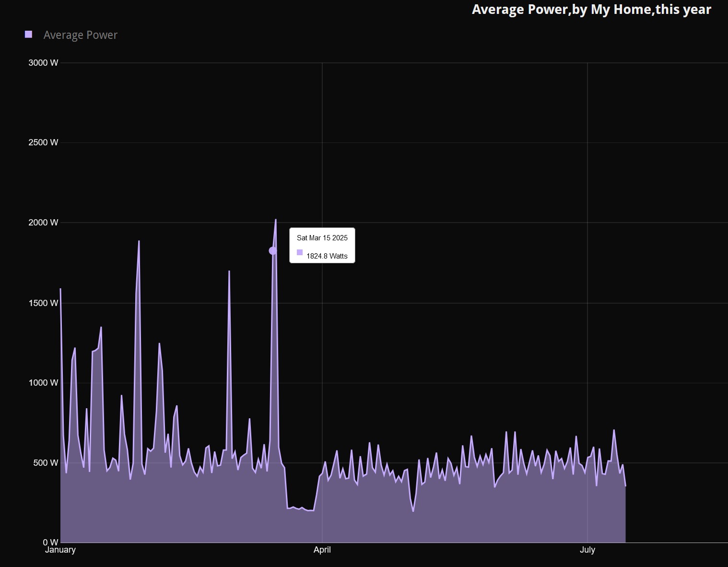Toggle the Average Power legend label
This screenshot has height=567, width=728.
pyautogui.click(x=80, y=35)
